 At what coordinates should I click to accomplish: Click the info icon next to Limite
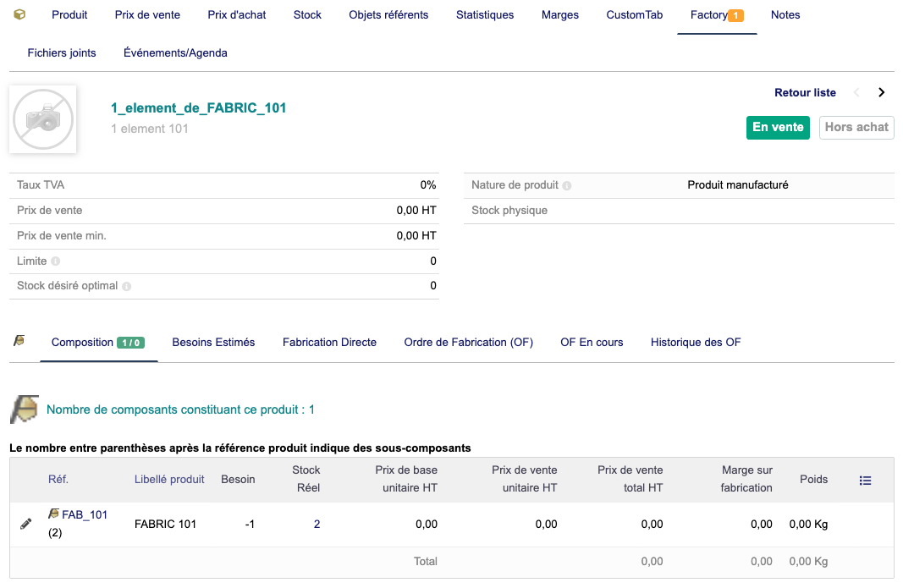click(55, 261)
